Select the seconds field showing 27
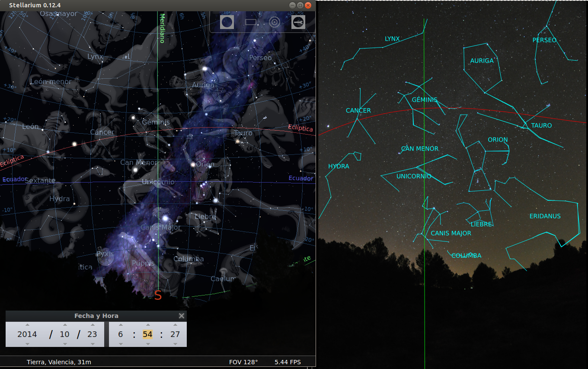Image resolution: width=588 pixels, height=369 pixels. (x=175, y=334)
